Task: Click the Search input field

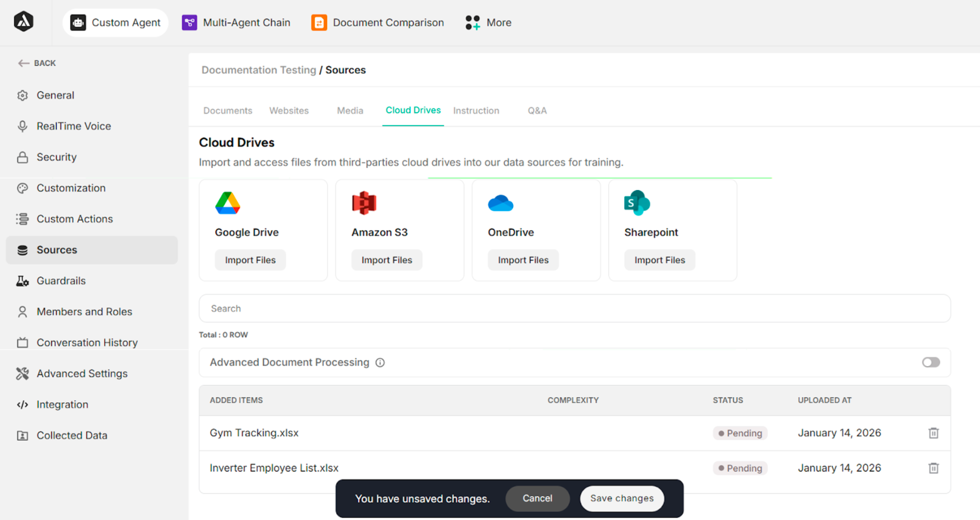Action: (x=574, y=308)
